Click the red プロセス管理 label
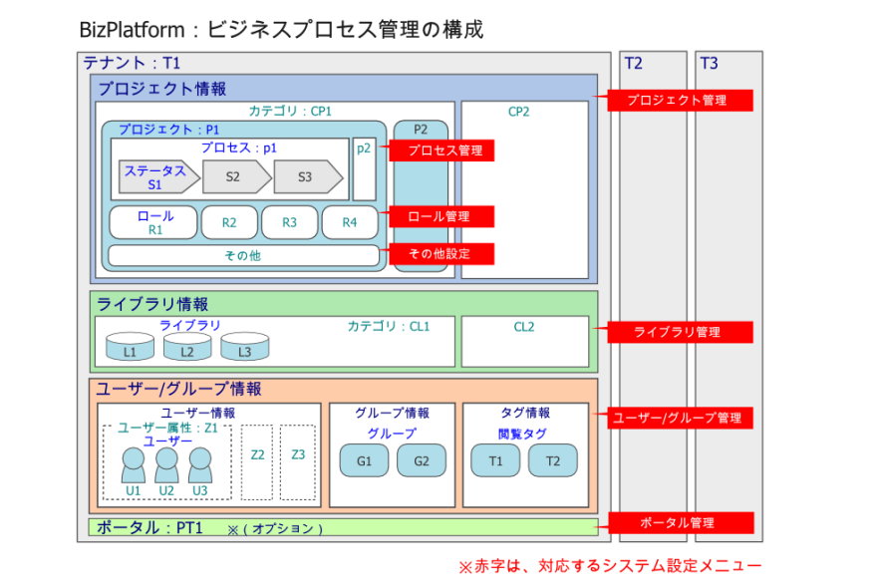Image resolution: width=877 pixels, height=588 pixels. (x=441, y=150)
